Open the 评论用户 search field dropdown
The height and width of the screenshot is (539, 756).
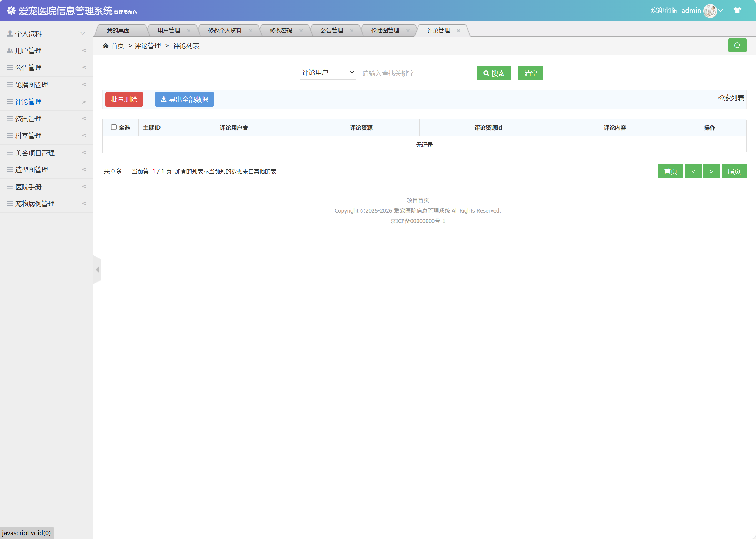[327, 72]
